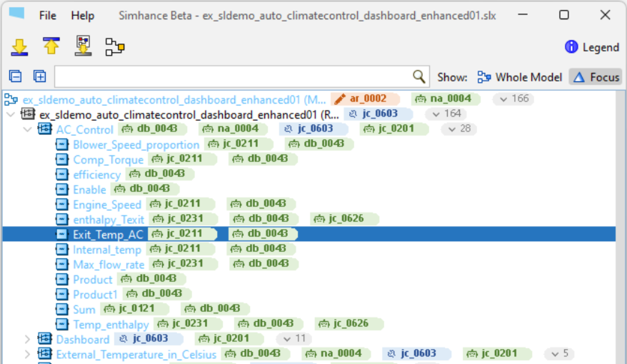The image size is (627, 364).
Task: Open the Help menu
Action: pos(82,15)
